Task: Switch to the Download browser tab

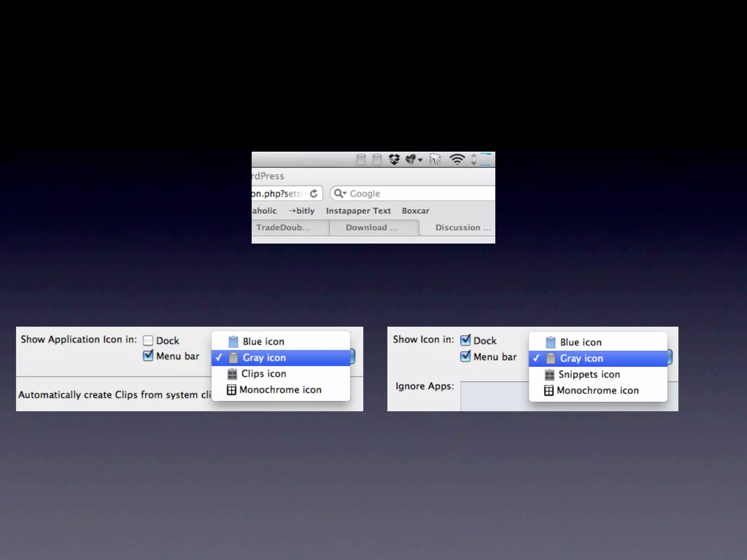Action: coord(372,227)
